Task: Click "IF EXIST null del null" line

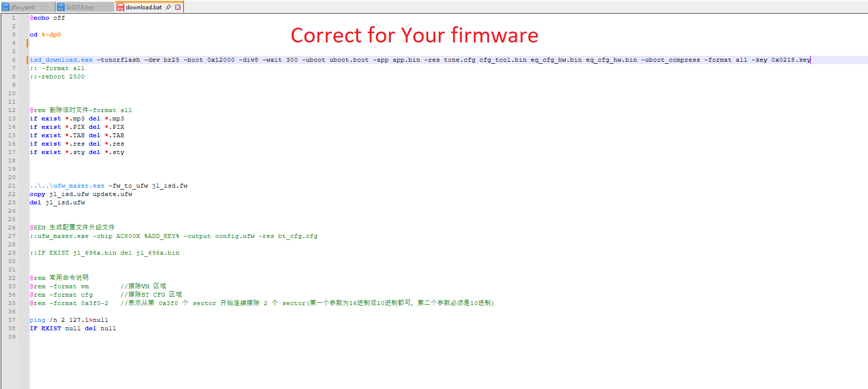Action: pyautogui.click(x=73, y=328)
